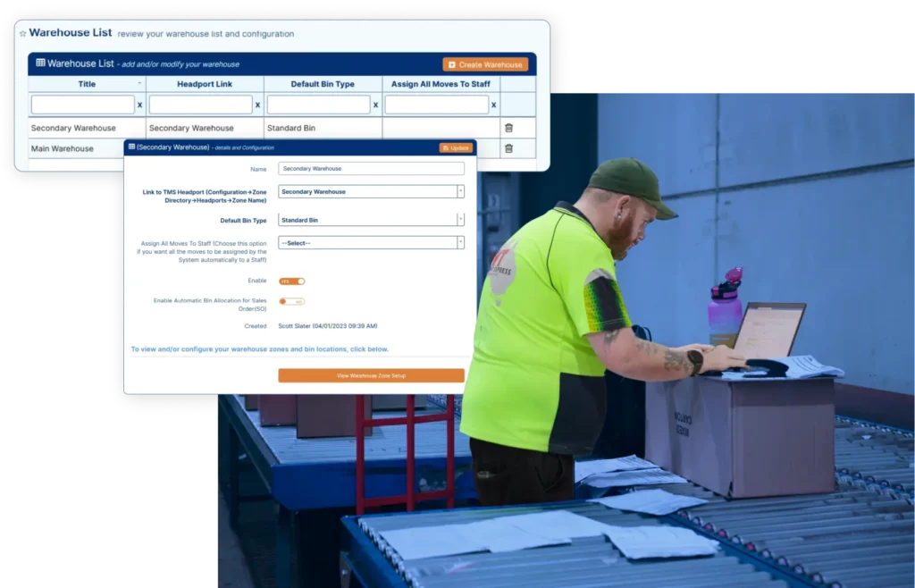Click the grid icon on Secondary Warehouse dialog header

tap(131, 147)
